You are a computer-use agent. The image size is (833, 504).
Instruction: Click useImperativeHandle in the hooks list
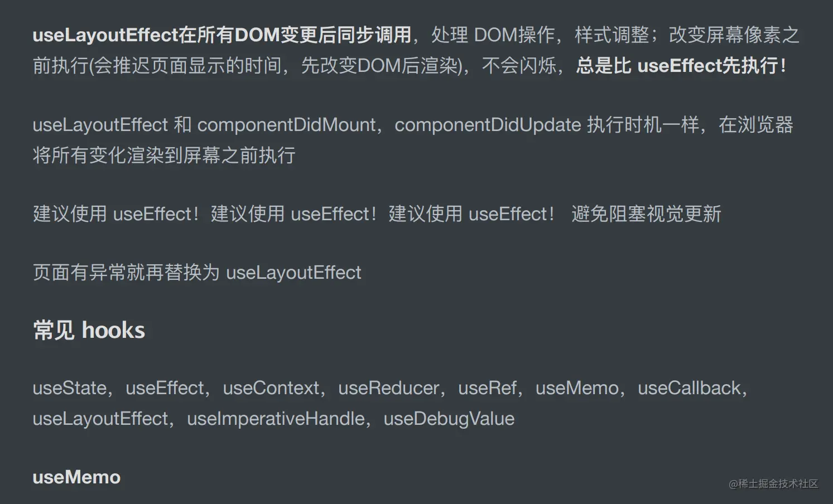point(276,419)
